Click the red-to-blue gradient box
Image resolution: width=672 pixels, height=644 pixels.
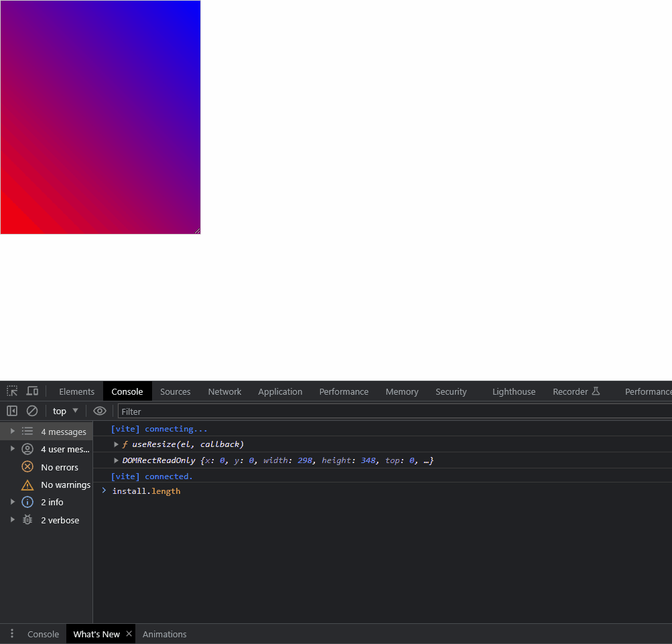pyautogui.click(x=100, y=117)
